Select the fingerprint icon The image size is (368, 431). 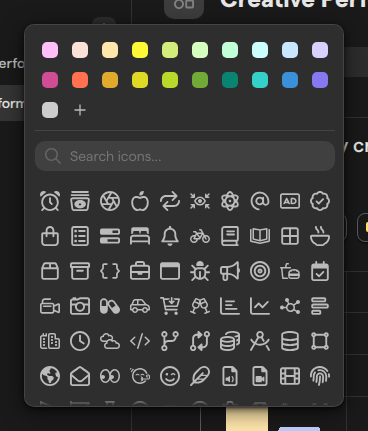tap(320, 376)
